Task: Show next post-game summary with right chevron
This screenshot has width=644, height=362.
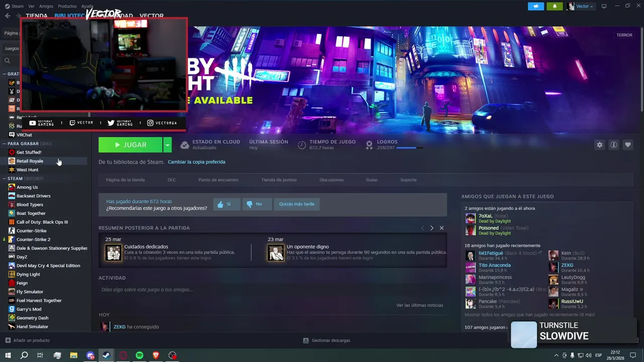Action: pyautogui.click(x=432, y=228)
